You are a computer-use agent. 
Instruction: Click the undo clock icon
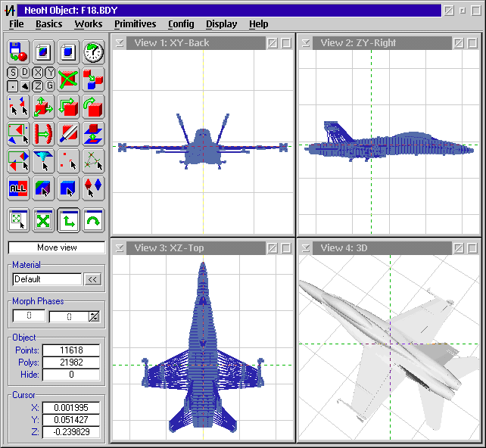[93, 51]
